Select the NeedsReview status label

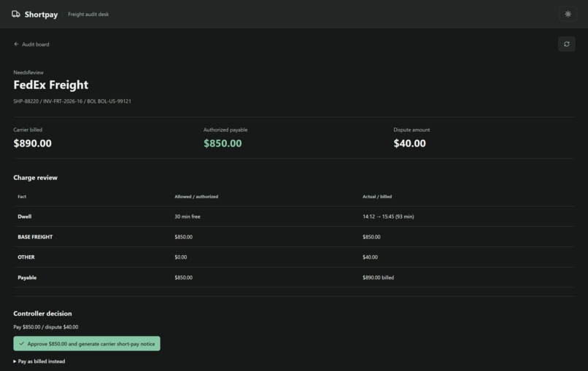(28, 72)
